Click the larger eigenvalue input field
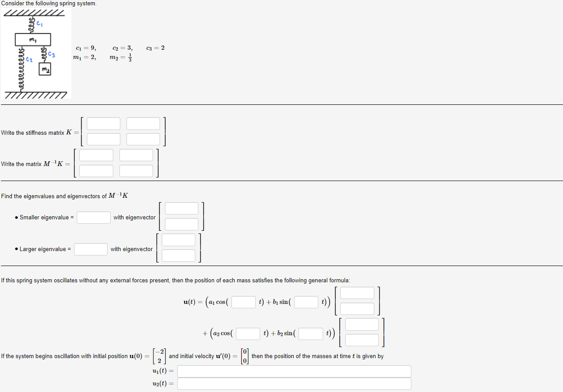Viewport: 563px width, 392px height. (x=90, y=249)
